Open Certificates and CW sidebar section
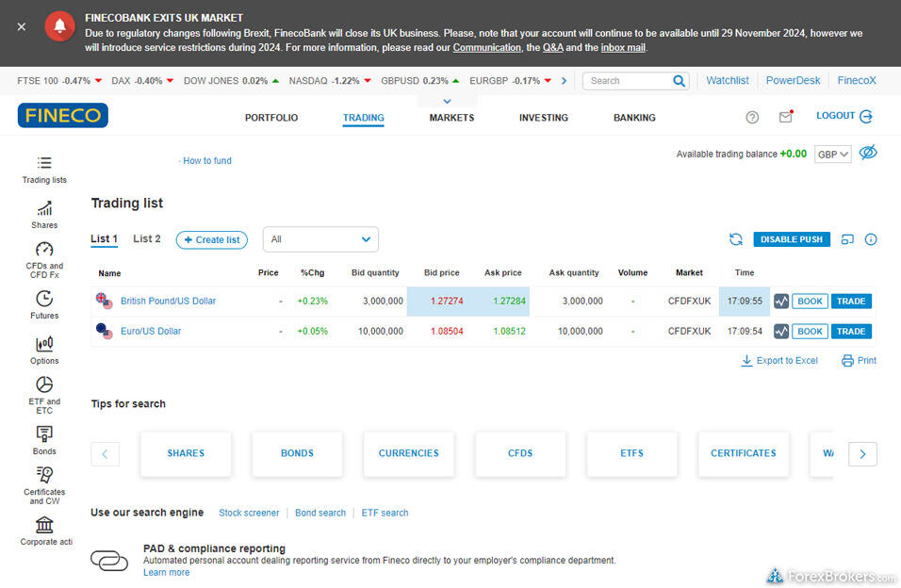 [44, 486]
